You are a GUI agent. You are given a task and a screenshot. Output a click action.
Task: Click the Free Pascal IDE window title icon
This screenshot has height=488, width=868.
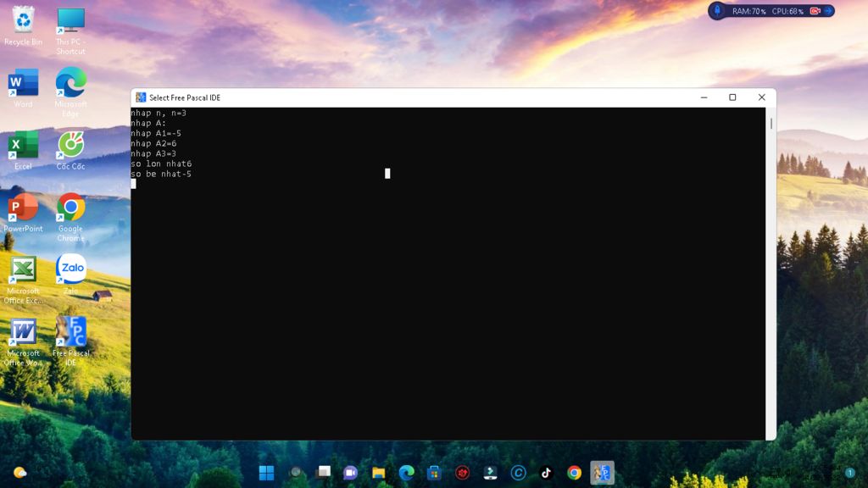click(x=141, y=97)
